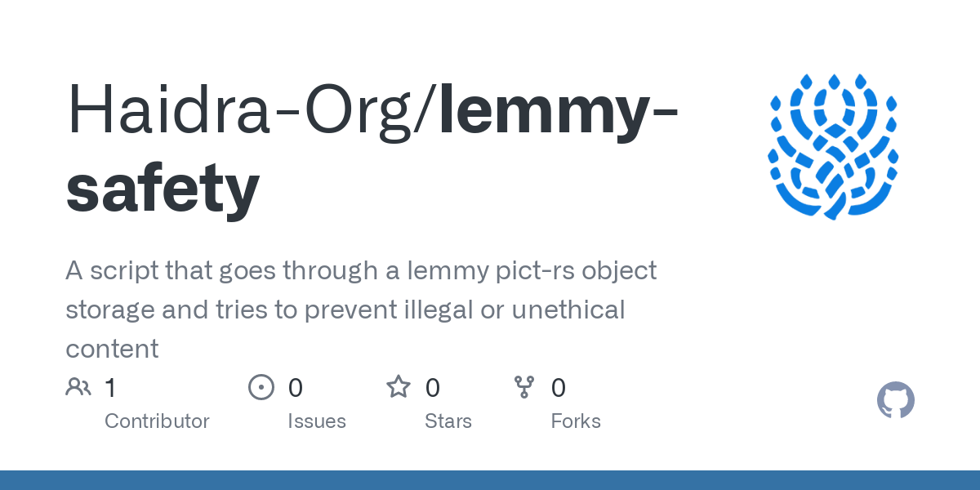Screen dimensions: 980x490
Task: Click the GitHub Octocat logo
Action: (x=895, y=400)
